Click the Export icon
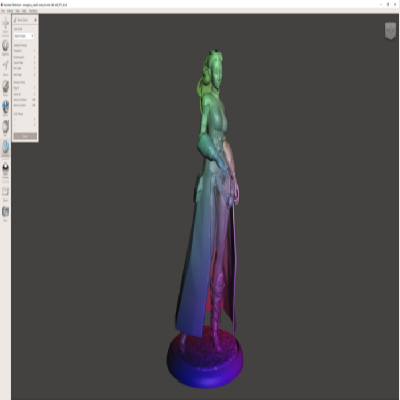 (5, 193)
